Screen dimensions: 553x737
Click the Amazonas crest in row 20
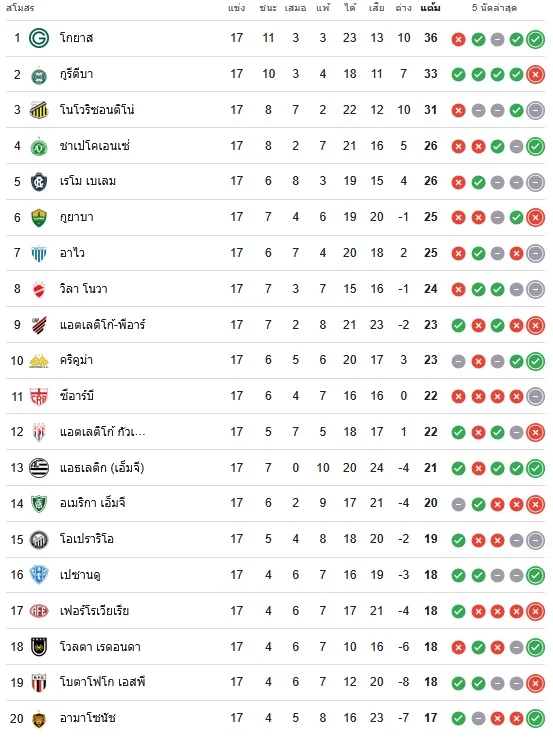[x=39, y=719]
